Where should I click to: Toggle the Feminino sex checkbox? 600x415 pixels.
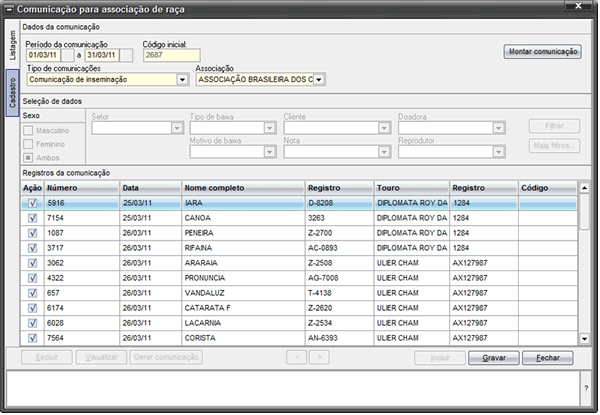(x=28, y=144)
